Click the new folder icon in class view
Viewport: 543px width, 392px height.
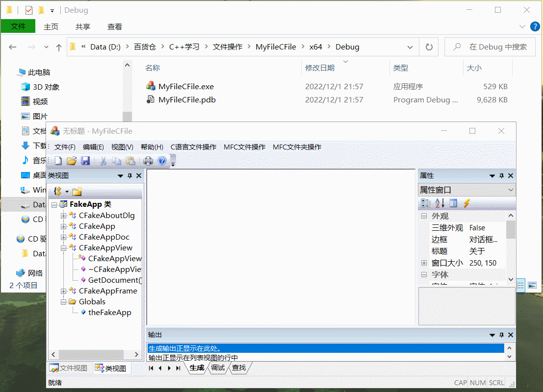[77, 192]
